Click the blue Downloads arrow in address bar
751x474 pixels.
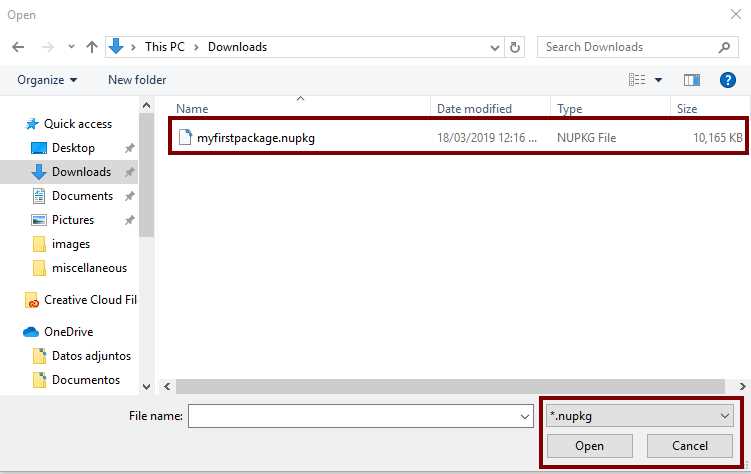(116, 46)
